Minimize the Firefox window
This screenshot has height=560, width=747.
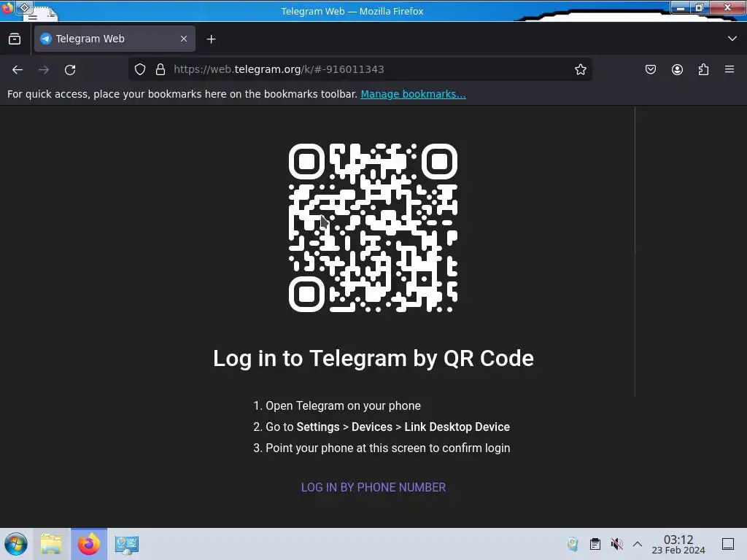coord(681,7)
